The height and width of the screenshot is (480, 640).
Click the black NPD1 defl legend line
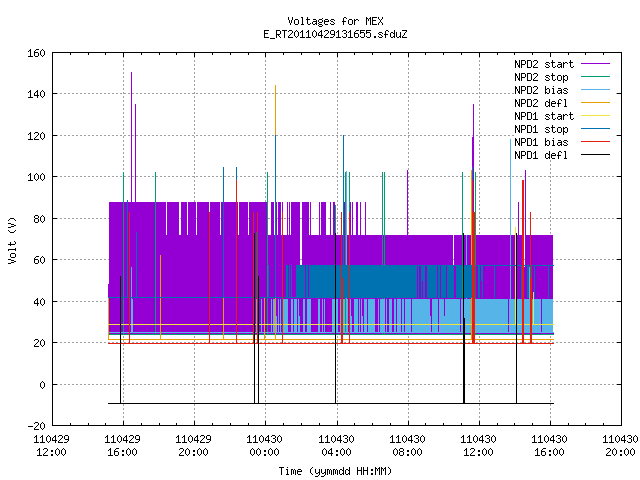coord(595,155)
